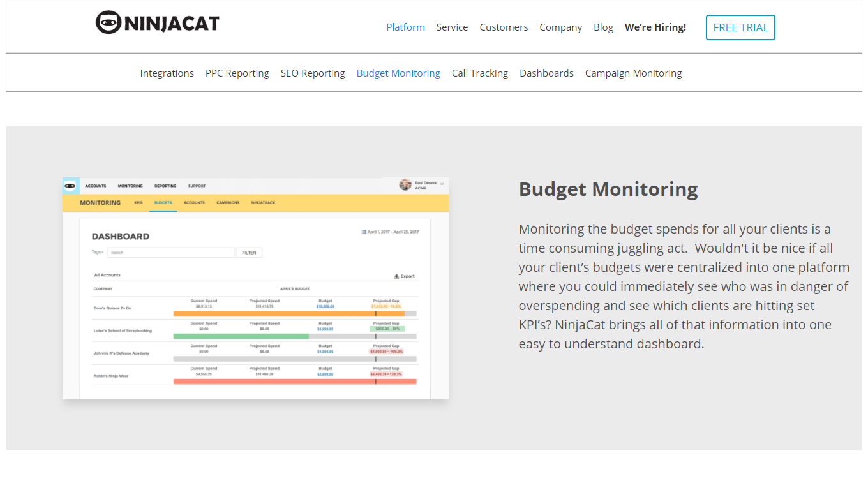Image resolution: width=868 pixels, height=490 pixels.
Task: Select the CAMPAIGNS tab in the yellow bar
Action: 228,203
